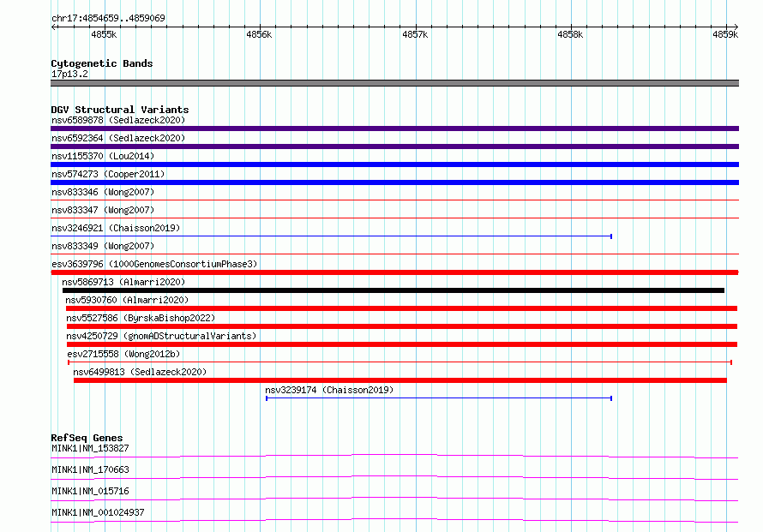Open gene label MINK1|NM_170663
763x532 pixels.
click(x=90, y=469)
